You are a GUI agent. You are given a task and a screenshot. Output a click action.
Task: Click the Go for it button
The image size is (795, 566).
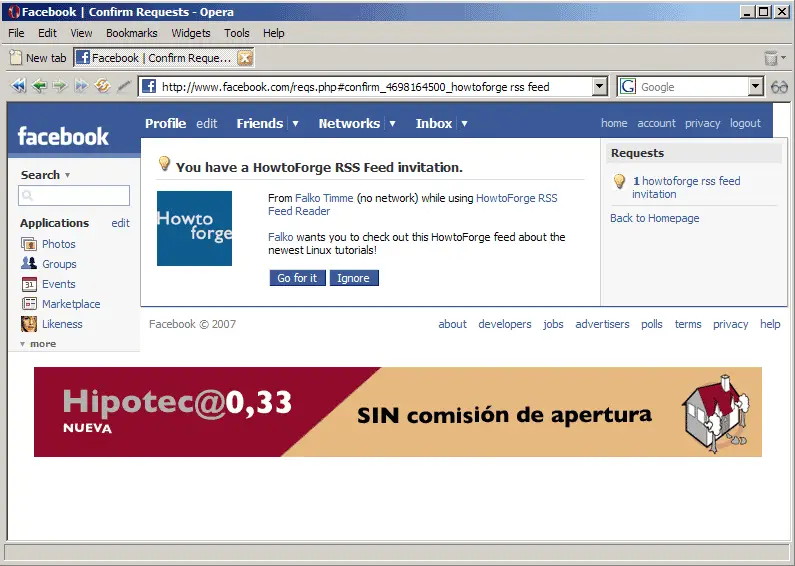point(297,278)
